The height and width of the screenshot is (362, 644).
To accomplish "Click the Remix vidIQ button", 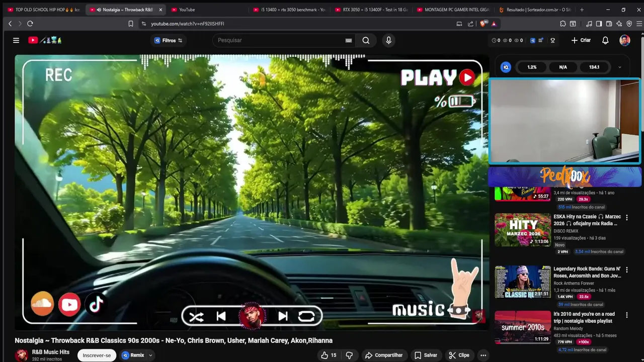I will coord(133,355).
